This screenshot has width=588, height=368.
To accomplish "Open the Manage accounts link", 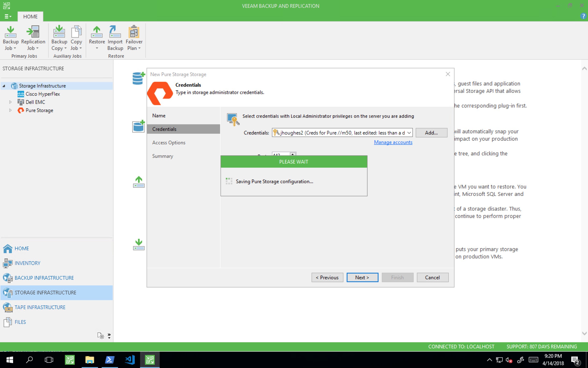I will (393, 142).
